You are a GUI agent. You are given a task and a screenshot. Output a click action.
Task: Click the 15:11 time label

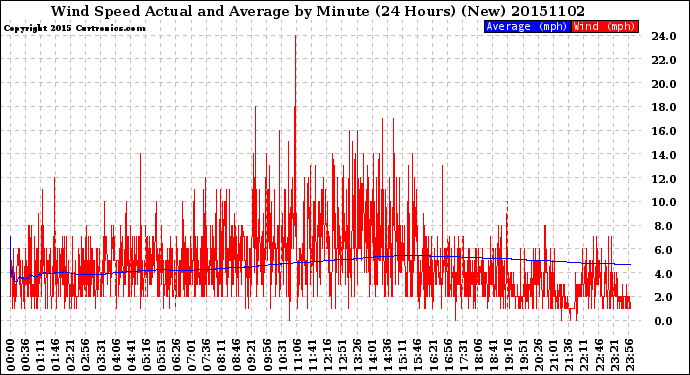point(403,355)
